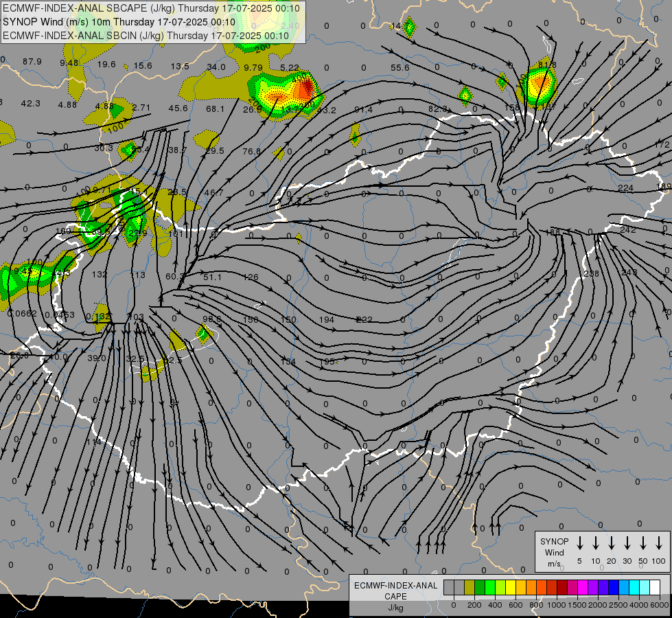Click the 224 value on the map
672x618 pixels.
point(626,188)
